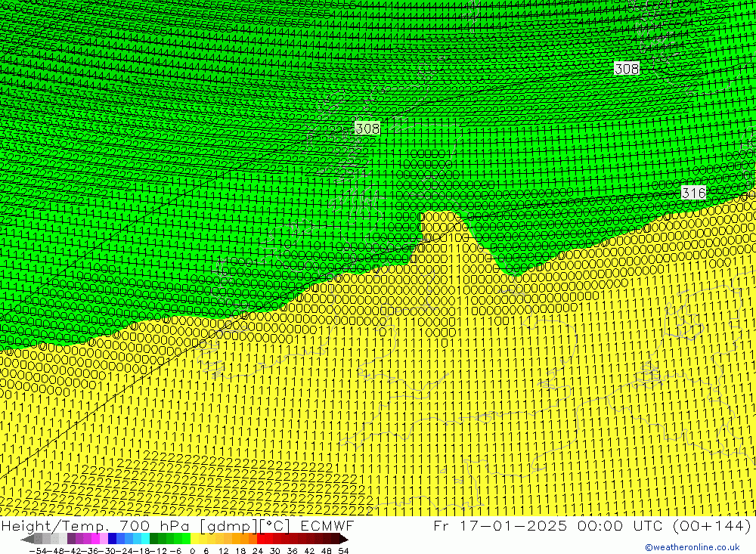
Task: Click the '54' label at legend's right end
Action: (x=343, y=551)
